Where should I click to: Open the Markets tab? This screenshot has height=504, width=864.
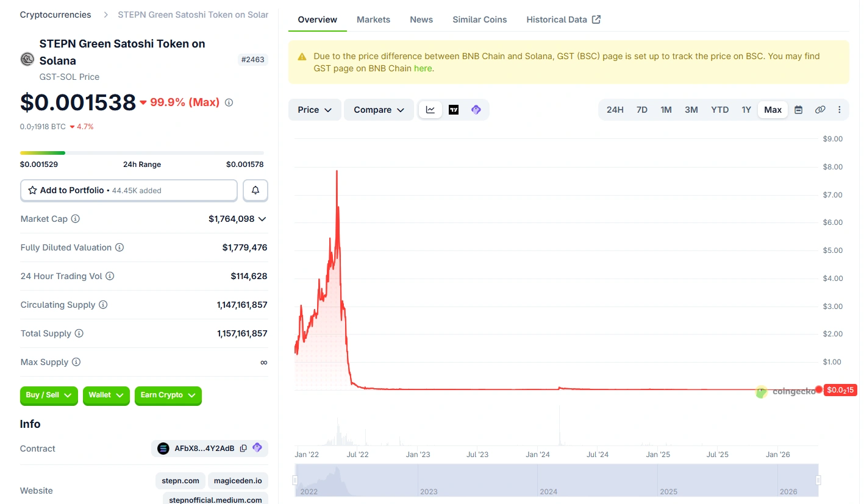(x=374, y=20)
